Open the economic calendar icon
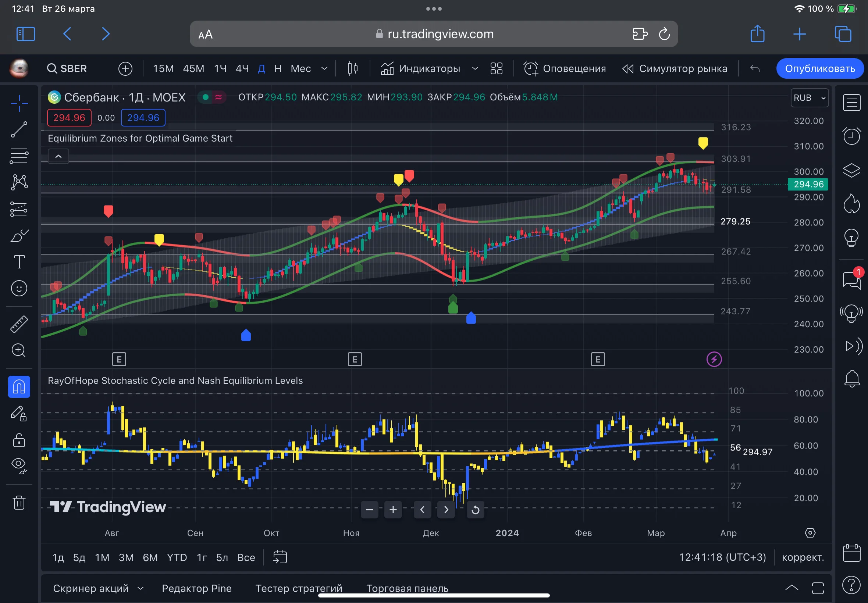Viewport: 868px width, 603px height. tap(851, 553)
